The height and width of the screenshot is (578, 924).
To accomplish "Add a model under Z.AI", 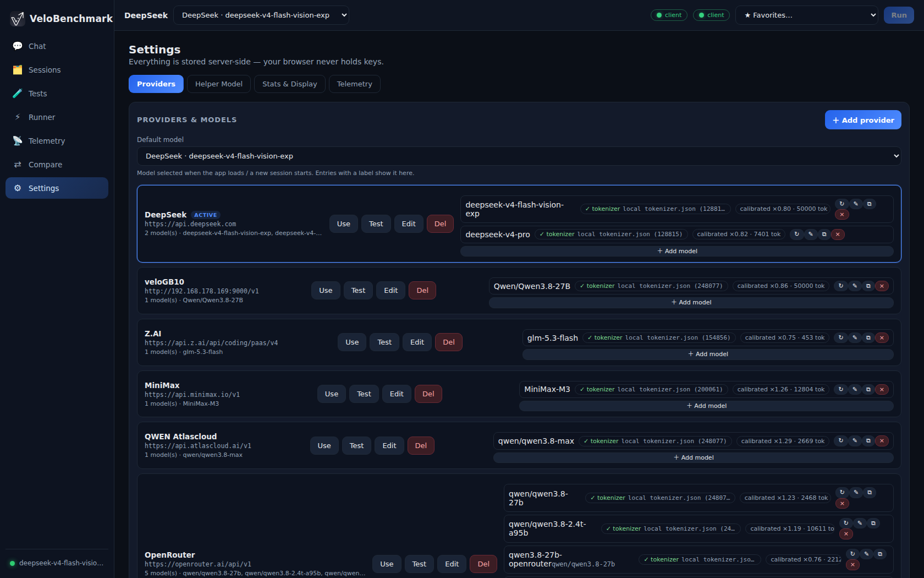I will (708, 354).
